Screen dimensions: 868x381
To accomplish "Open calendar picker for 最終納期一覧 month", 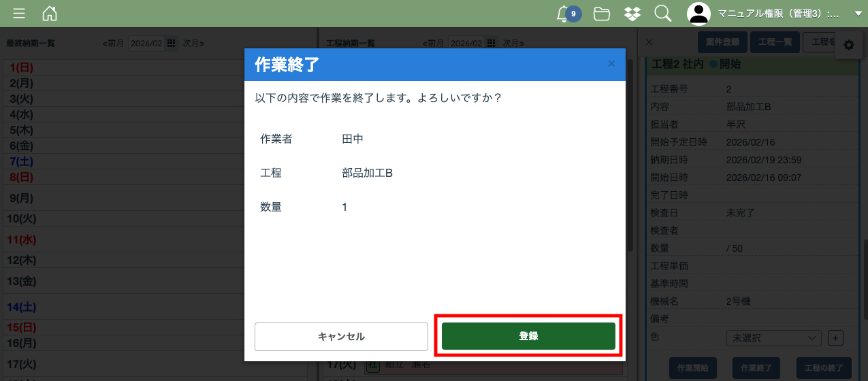I will 172,43.
